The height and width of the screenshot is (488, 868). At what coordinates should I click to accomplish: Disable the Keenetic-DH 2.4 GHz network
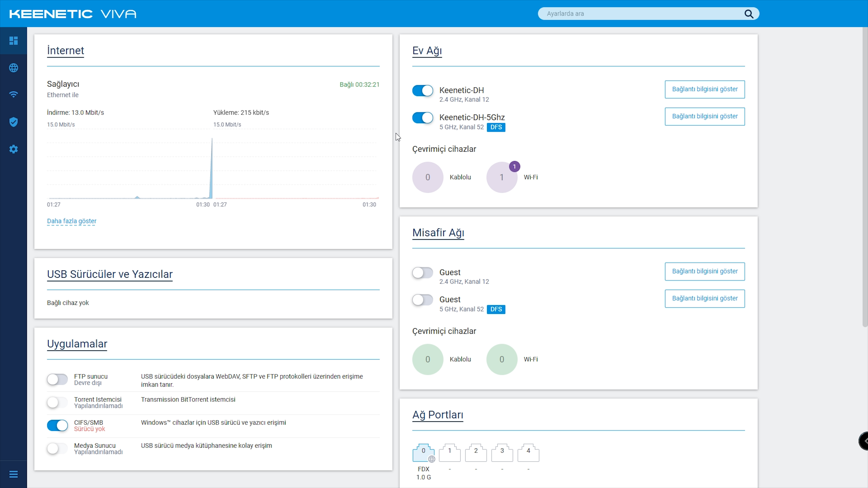[422, 91]
